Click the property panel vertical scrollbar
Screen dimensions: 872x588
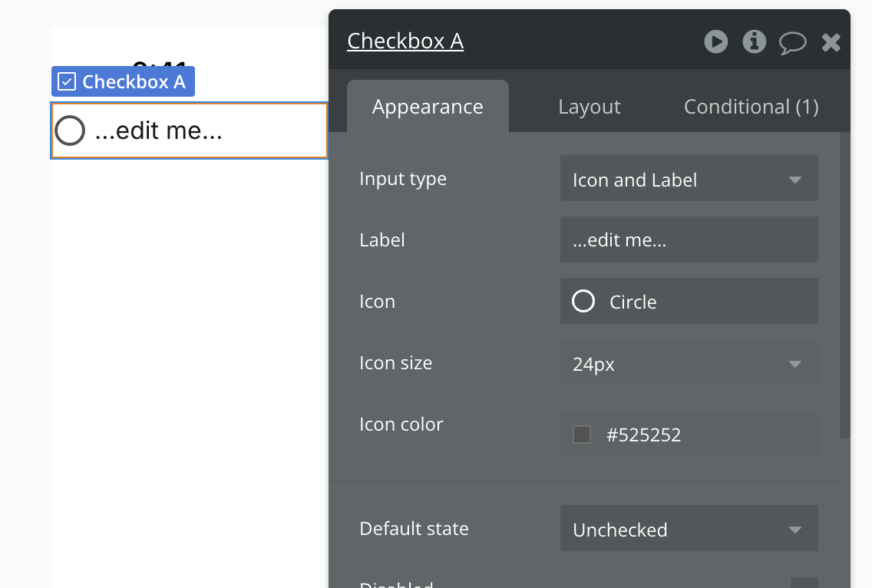[x=844, y=285]
